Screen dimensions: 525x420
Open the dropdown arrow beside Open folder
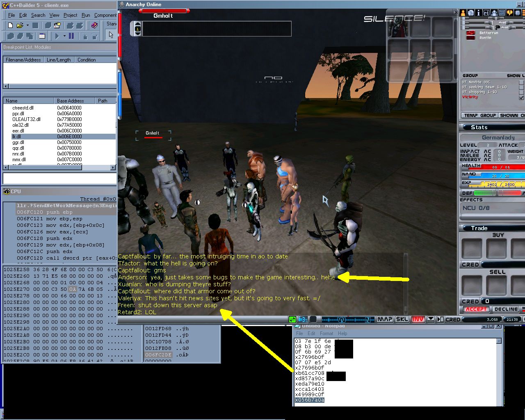click(27, 25)
